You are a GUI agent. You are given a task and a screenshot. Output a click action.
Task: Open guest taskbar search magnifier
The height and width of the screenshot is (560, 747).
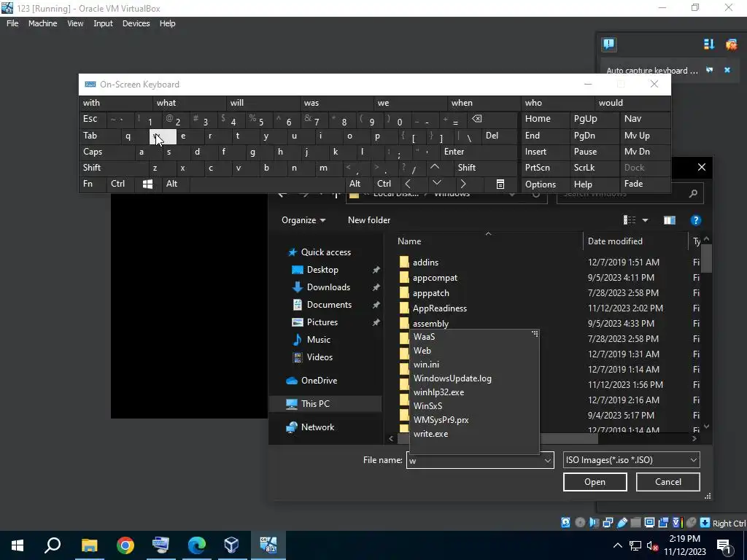(53, 545)
